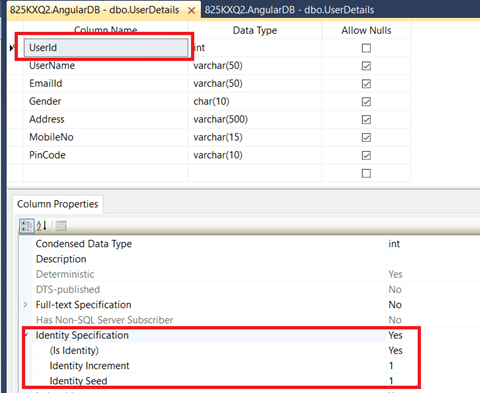Viewport: 480px width, 393px height.
Task: Open the Property Pages icon in Column Properties
Action: [61, 226]
